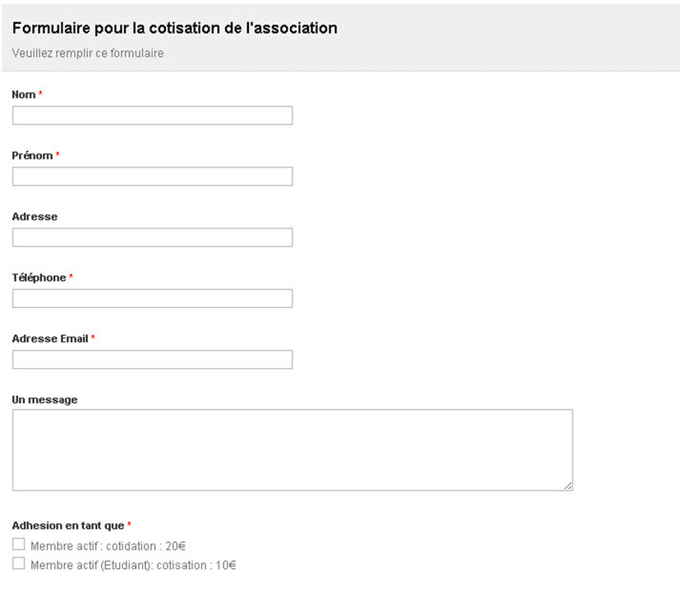Image resolution: width=680 pixels, height=616 pixels.
Task: Click the Adresse input field
Action: click(x=152, y=237)
